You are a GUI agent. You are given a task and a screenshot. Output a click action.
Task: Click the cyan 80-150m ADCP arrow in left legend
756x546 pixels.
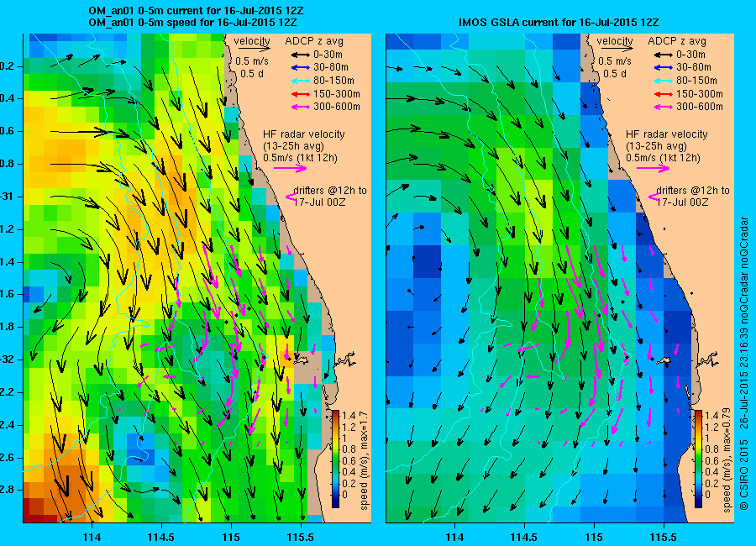coord(300,81)
